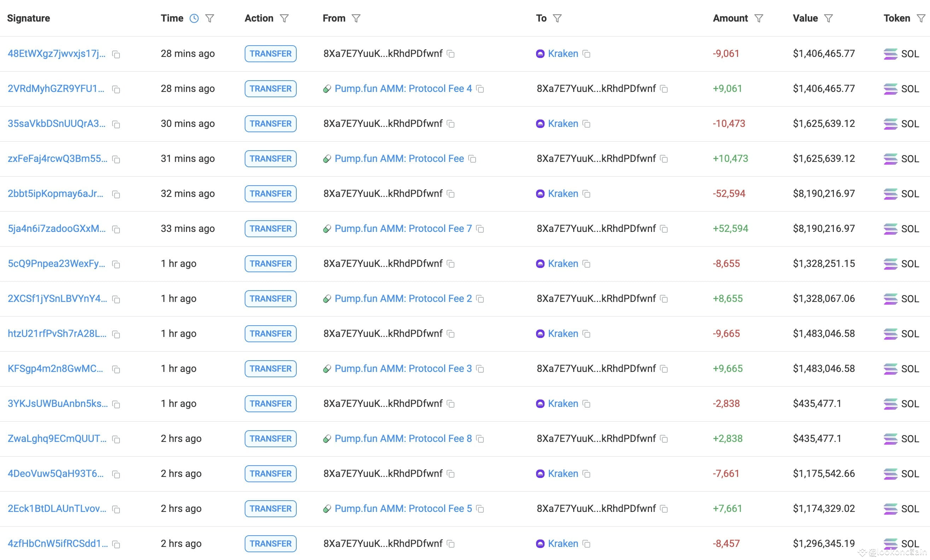930x560 pixels.
Task: Filter the Token column
Action: pyautogui.click(x=921, y=18)
